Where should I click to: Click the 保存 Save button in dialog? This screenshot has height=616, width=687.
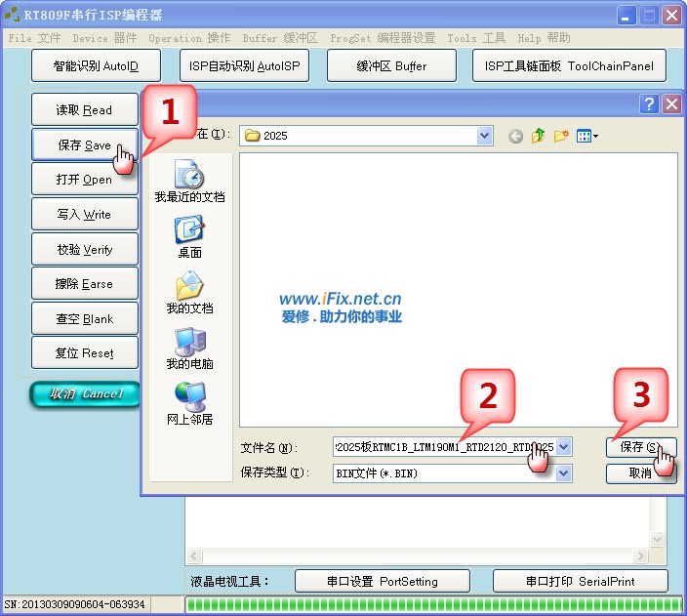(x=641, y=447)
